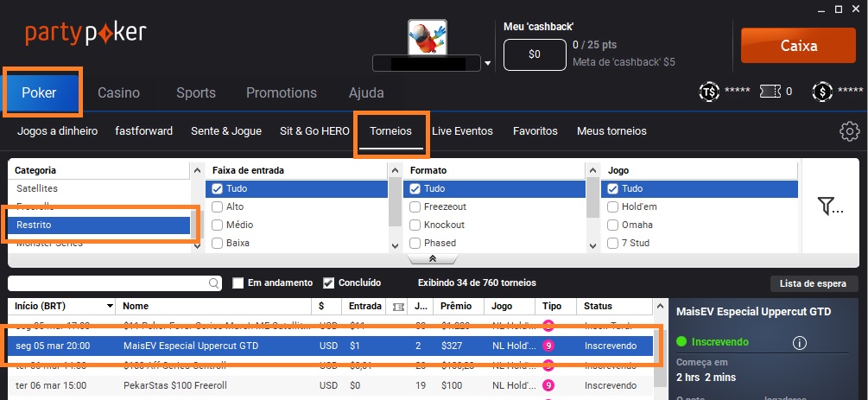Click the search magnifier icon
Viewport: 868px width, 400px height.
[213, 283]
